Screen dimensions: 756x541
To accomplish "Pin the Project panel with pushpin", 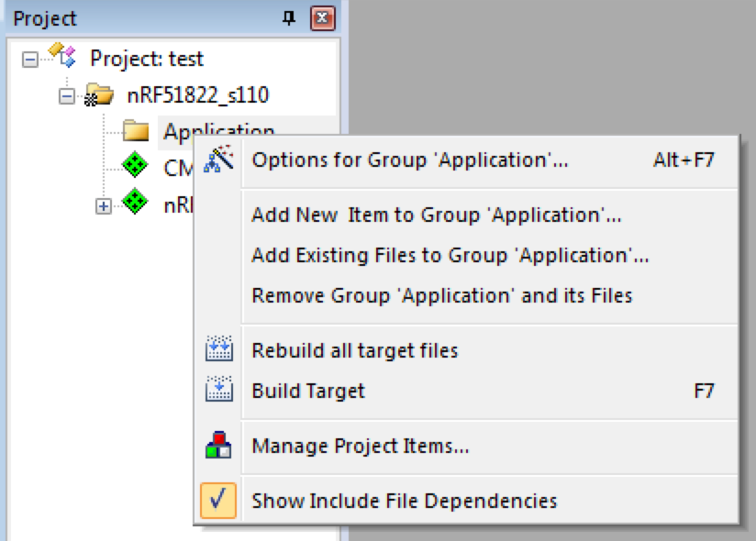I will (289, 18).
